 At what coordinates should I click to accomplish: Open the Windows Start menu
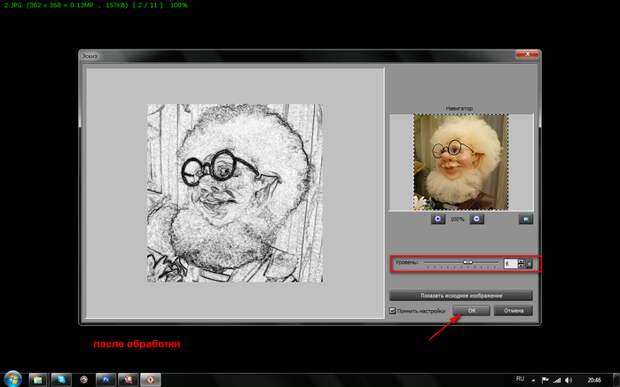pos(12,379)
